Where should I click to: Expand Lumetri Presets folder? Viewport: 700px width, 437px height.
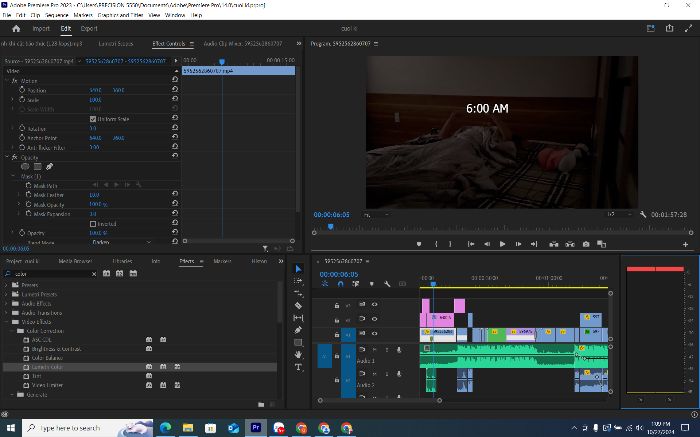tap(6, 294)
